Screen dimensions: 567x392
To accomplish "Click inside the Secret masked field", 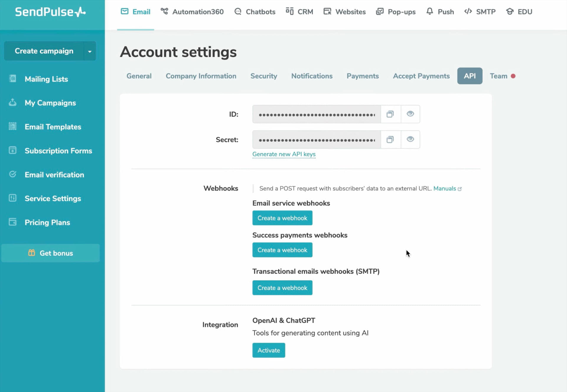I will (x=317, y=140).
